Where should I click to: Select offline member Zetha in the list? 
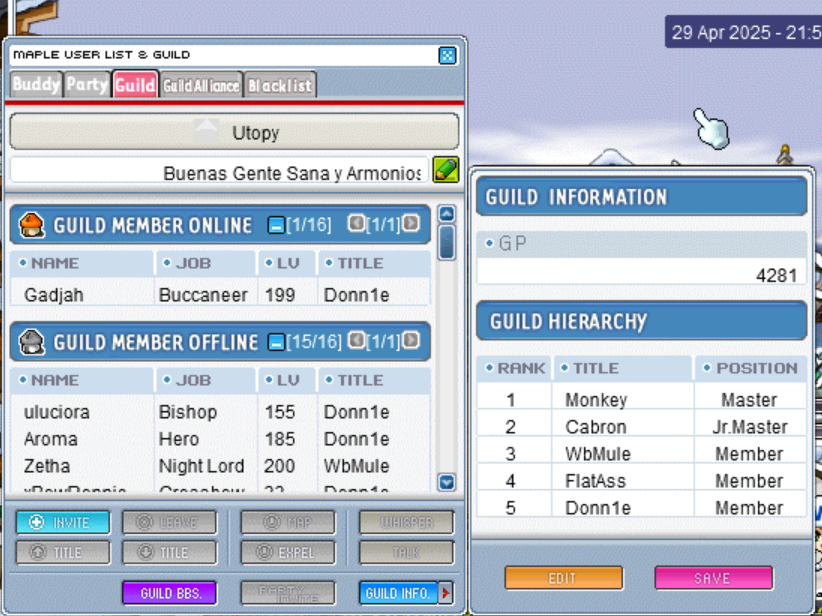[47, 466]
